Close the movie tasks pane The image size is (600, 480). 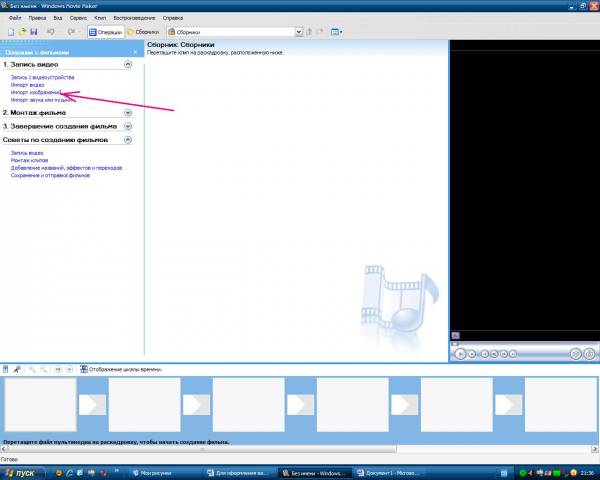tap(135, 52)
